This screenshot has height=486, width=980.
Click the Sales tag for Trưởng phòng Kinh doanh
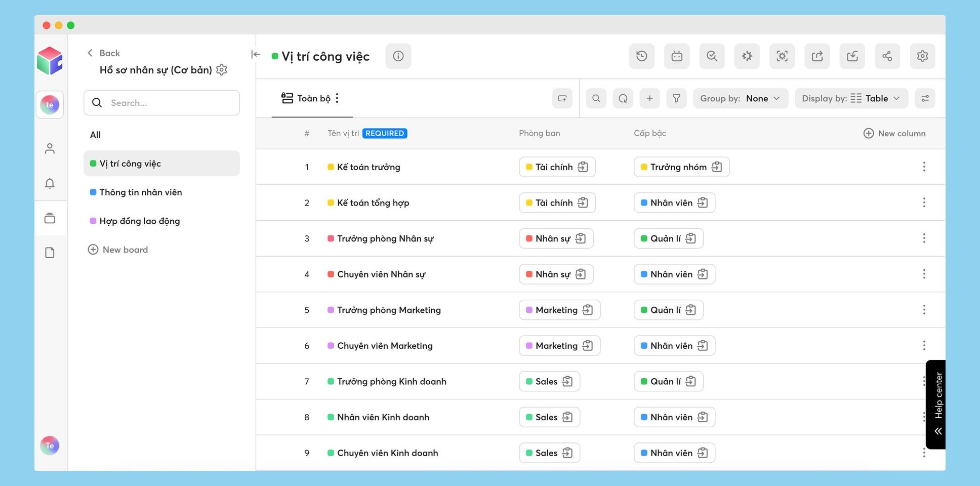coord(549,382)
